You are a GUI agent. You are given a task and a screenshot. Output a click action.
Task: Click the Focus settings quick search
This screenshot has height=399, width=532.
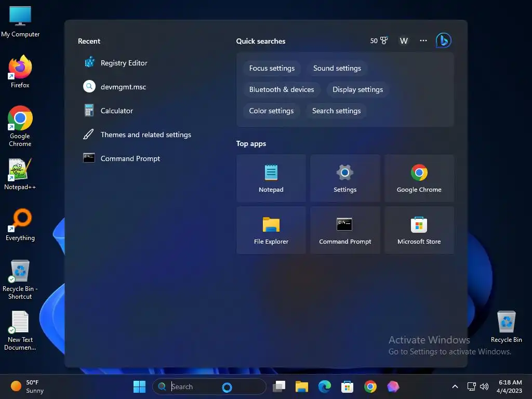[x=272, y=68]
